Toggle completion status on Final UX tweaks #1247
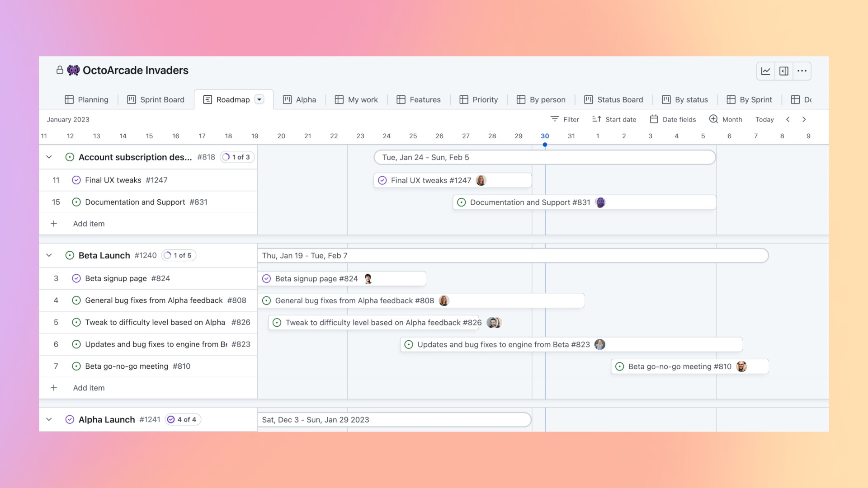The height and width of the screenshot is (488, 868). tap(75, 180)
